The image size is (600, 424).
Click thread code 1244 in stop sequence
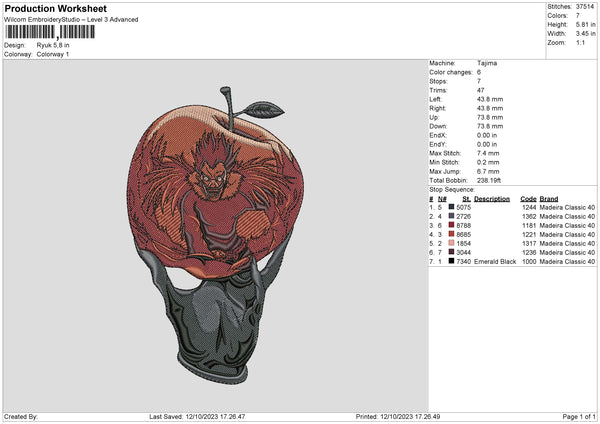(529, 207)
